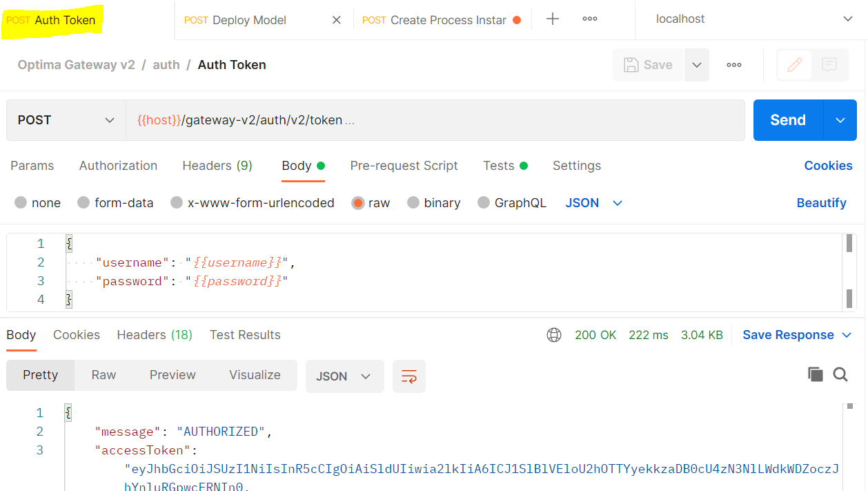Open the localhost environment dropdown
This screenshot has width=868, height=491.
coord(754,19)
